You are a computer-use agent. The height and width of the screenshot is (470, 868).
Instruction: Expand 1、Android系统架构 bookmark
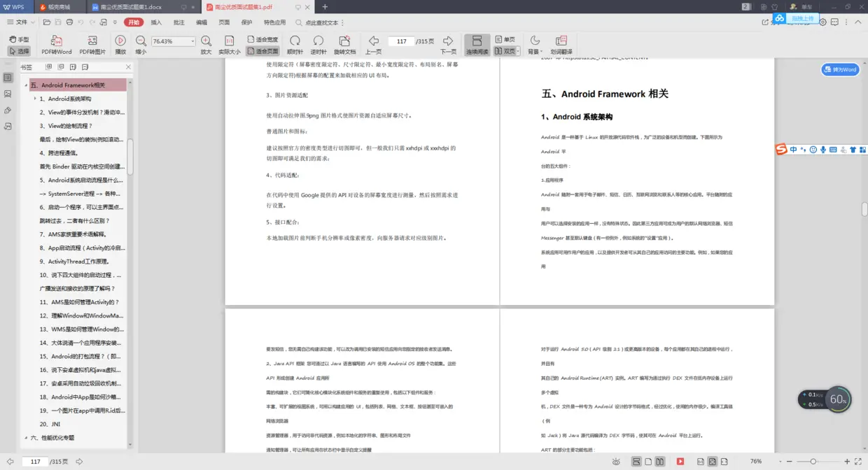click(x=34, y=99)
